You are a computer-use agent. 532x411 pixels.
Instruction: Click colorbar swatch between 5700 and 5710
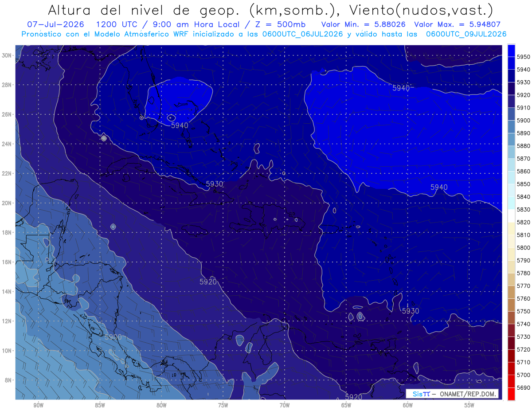[x=511, y=368]
